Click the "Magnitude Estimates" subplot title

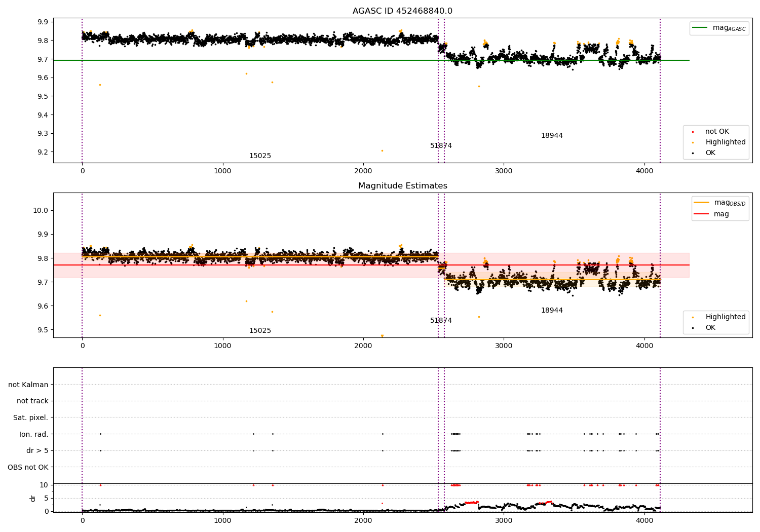pyautogui.click(x=402, y=186)
